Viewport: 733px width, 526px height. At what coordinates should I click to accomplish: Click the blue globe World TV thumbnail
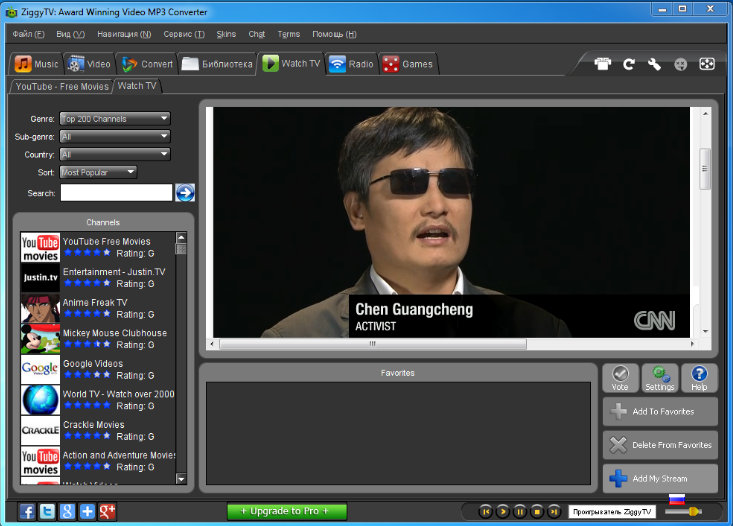(x=40, y=400)
